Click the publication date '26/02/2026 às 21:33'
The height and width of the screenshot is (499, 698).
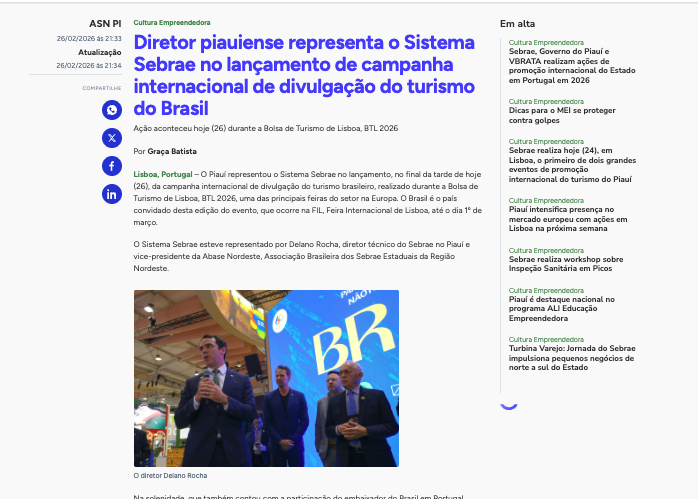[89, 39]
